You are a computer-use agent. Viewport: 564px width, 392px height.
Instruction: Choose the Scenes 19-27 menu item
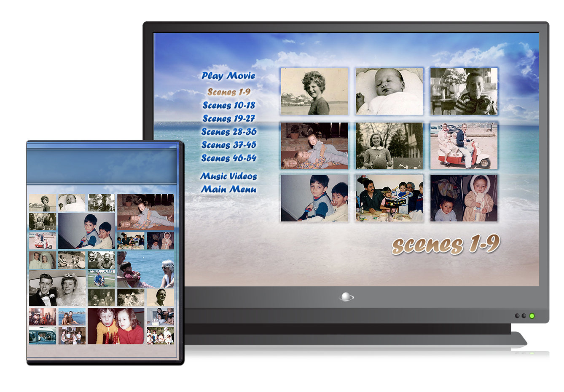228,118
